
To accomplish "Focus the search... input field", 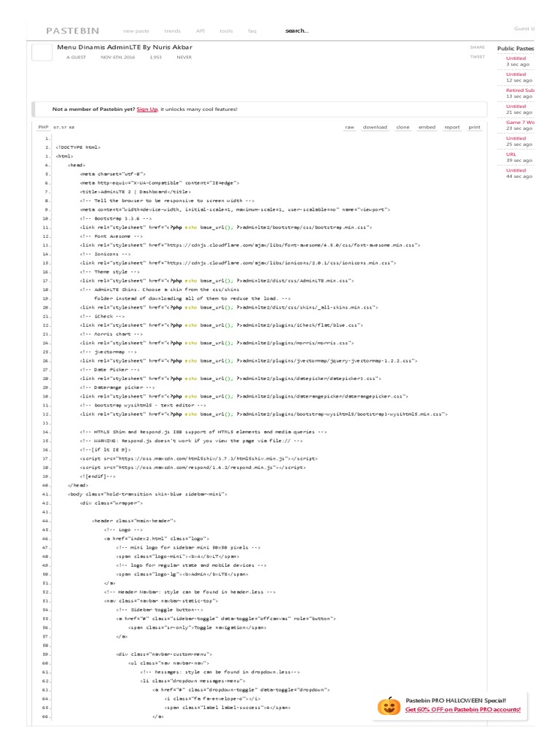I will 297,31.
